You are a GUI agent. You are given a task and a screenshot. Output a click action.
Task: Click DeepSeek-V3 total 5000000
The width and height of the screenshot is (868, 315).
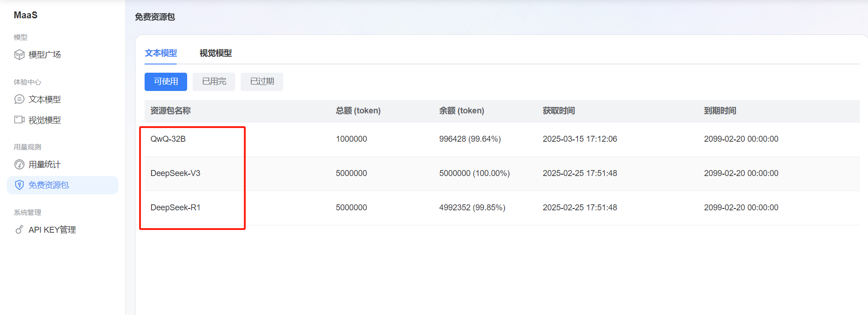[x=351, y=173]
